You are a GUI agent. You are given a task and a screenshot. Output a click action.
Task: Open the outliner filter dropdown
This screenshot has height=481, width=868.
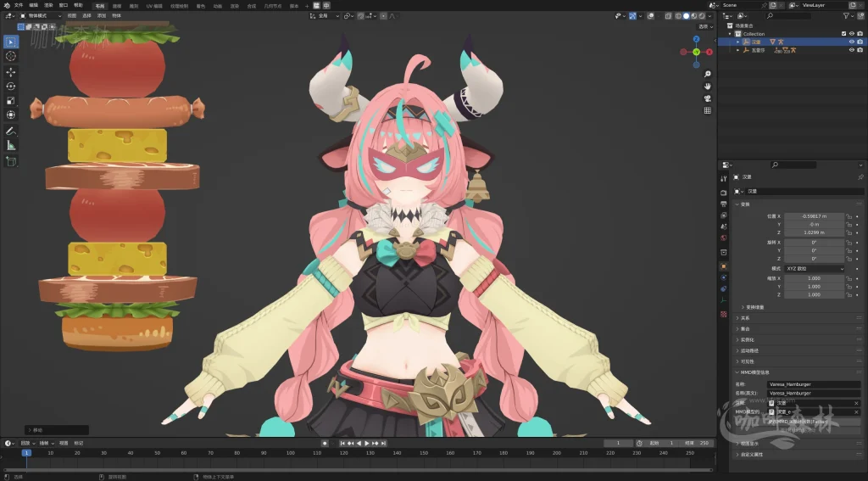[848, 16]
